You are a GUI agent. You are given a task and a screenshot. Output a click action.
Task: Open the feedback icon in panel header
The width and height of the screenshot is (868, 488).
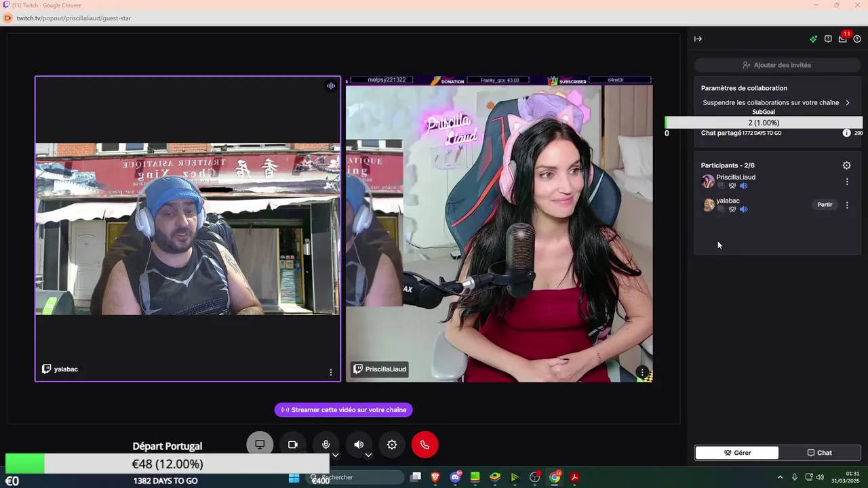click(x=828, y=39)
